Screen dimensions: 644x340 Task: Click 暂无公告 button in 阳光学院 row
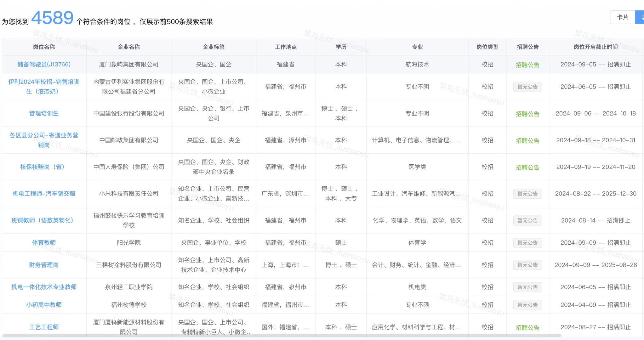click(527, 243)
